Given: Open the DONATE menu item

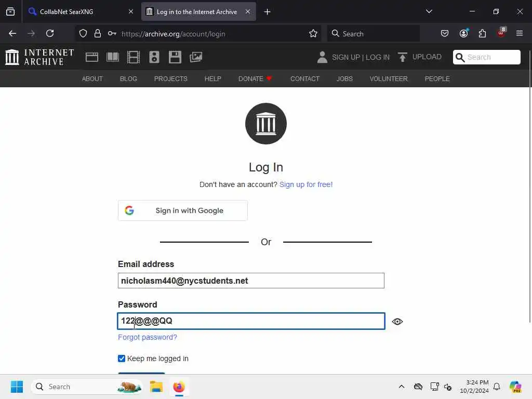Looking at the screenshot, I should (x=255, y=79).
